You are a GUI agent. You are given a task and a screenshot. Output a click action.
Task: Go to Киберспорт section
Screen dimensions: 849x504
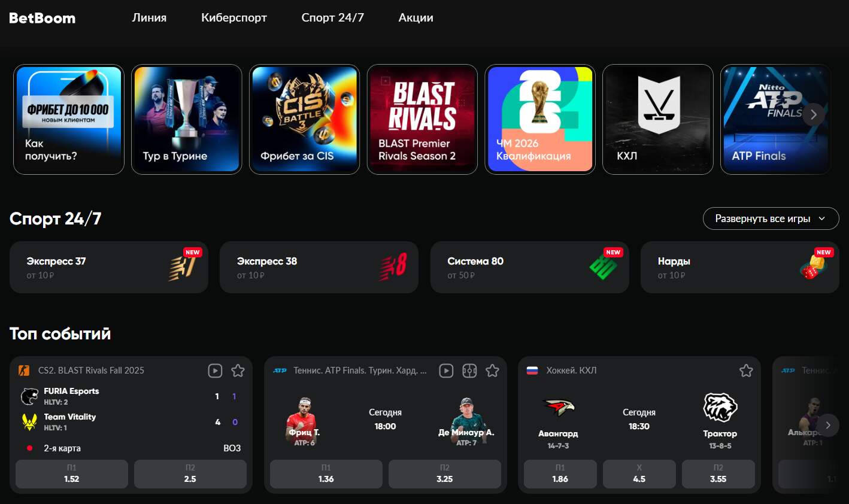(x=234, y=18)
